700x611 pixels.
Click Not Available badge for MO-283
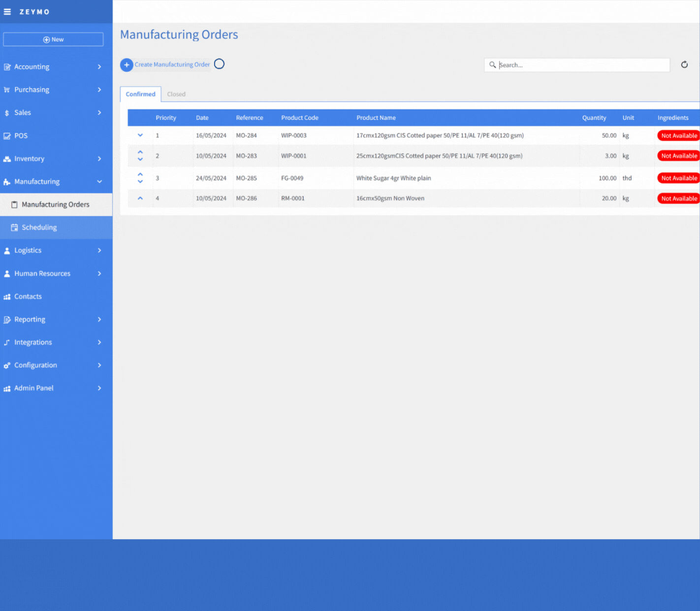[679, 156]
